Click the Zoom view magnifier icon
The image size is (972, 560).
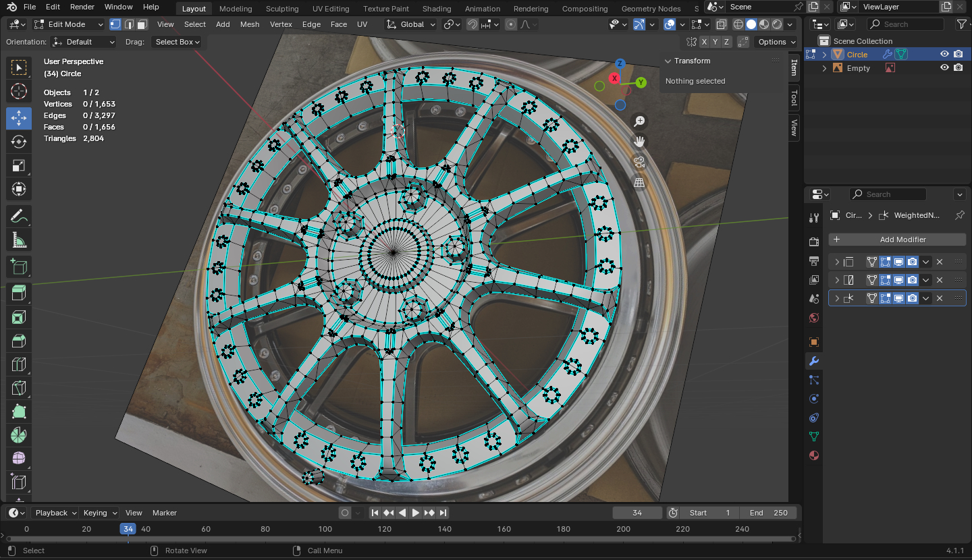(639, 121)
